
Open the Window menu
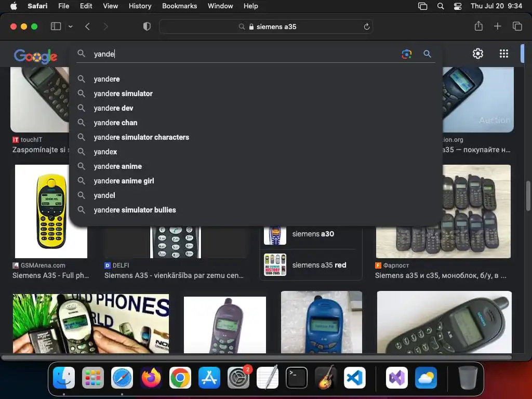click(220, 6)
